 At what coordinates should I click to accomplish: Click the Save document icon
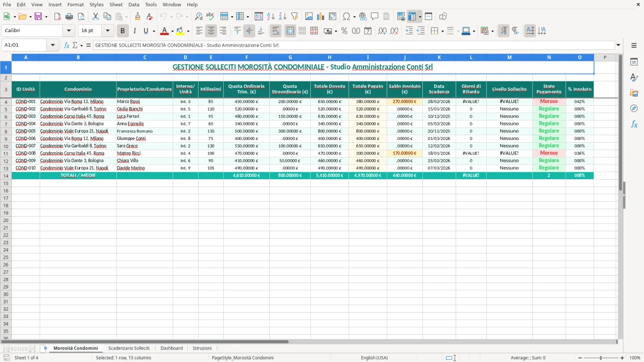click(x=38, y=17)
